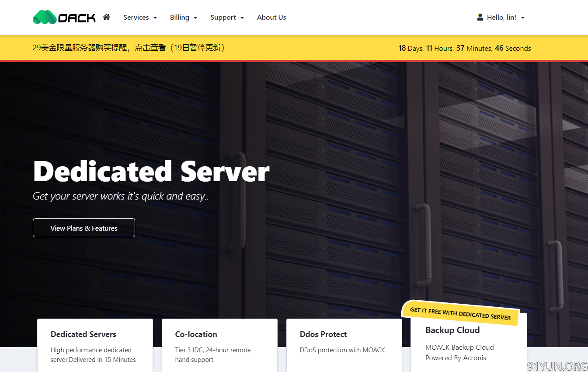Click 'High performance dedicated server' description

(x=93, y=355)
